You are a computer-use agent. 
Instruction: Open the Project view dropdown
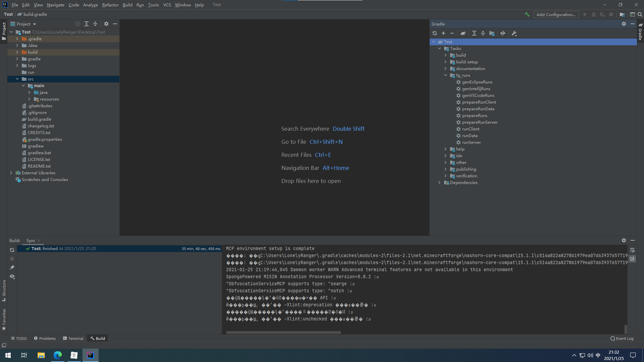pos(35,24)
